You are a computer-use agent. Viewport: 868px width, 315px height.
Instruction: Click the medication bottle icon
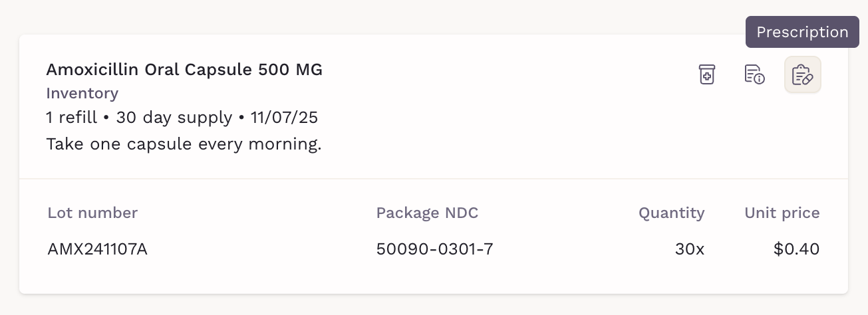point(706,74)
